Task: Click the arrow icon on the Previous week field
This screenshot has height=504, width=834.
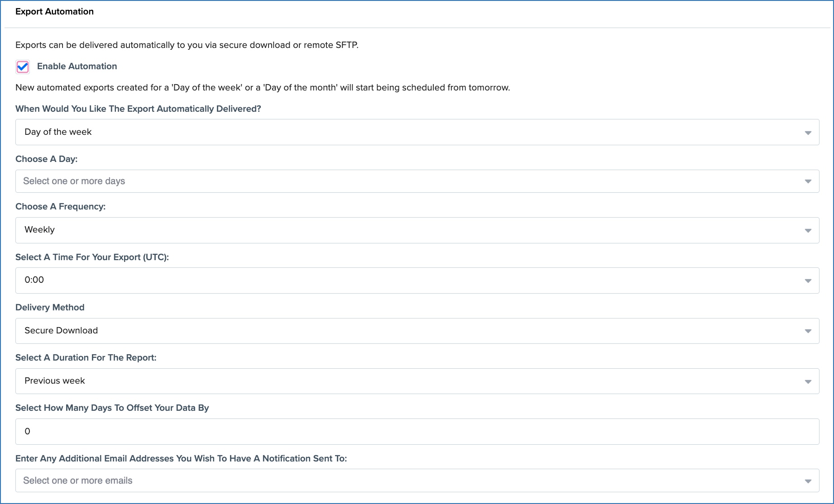Action: tap(808, 381)
